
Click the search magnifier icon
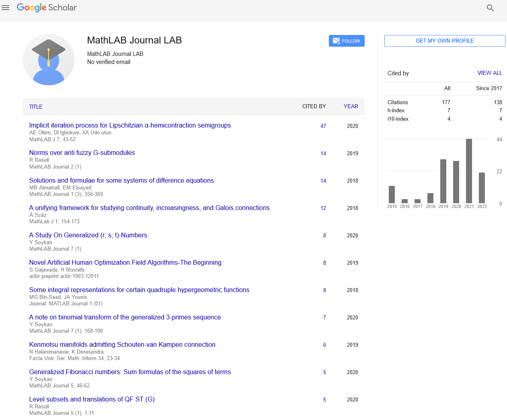tap(490, 8)
